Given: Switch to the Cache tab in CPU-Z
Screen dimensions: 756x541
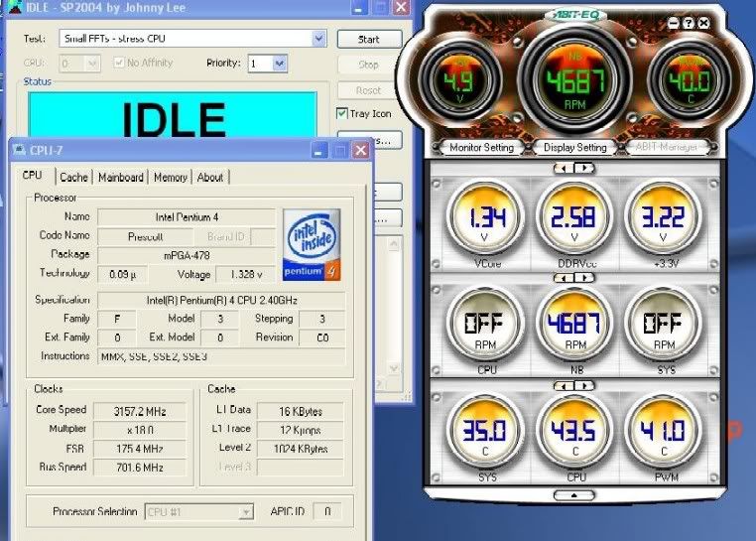Looking at the screenshot, I should (x=73, y=177).
